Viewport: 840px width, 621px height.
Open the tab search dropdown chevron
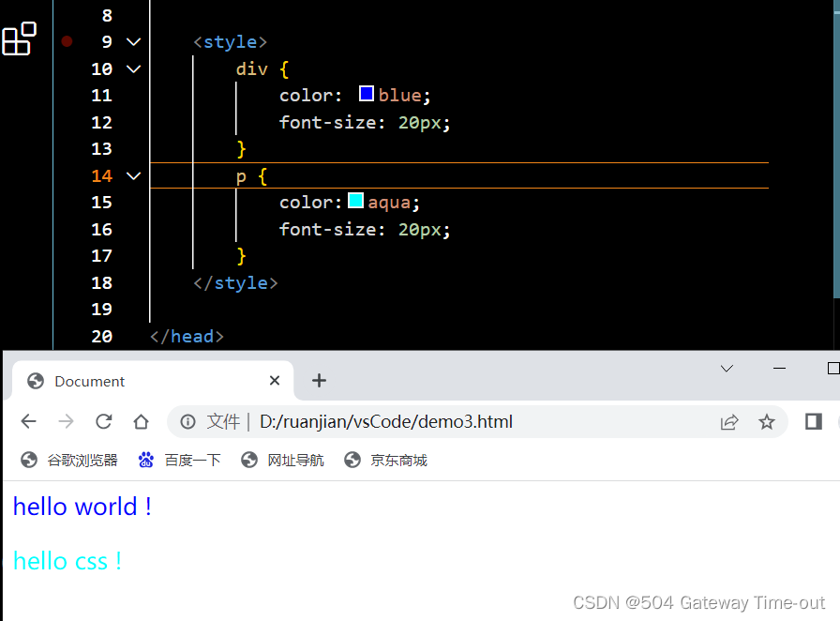727,369
